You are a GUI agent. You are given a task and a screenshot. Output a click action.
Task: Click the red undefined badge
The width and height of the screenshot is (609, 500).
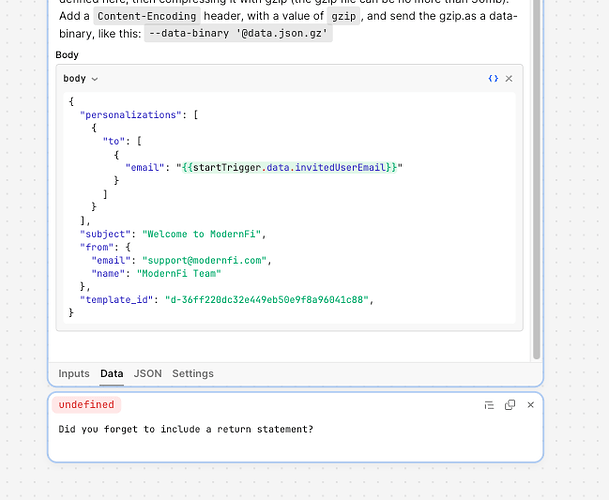tap(87, 405)
